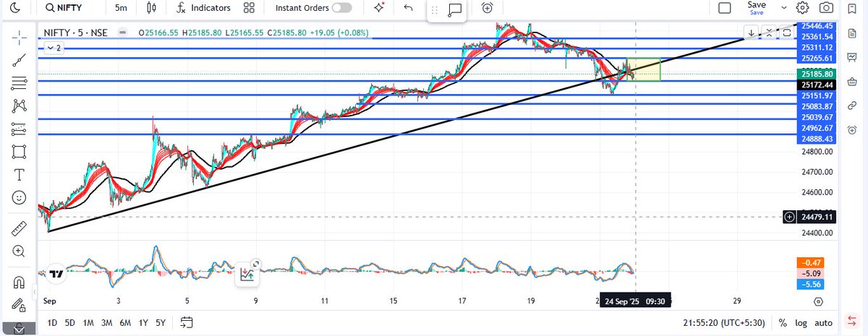868x336 pixels.
Task: Toggle auto scale mode
Action: [x=823, y=322]
